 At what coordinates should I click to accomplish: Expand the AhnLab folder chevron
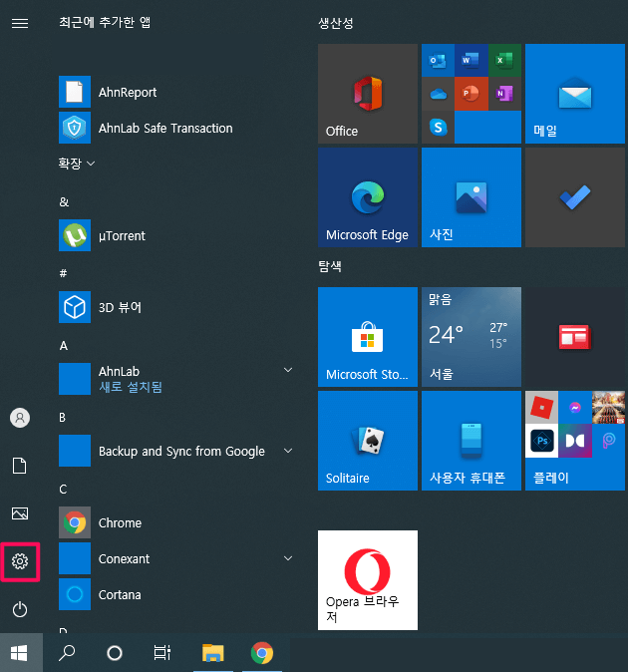288,370
